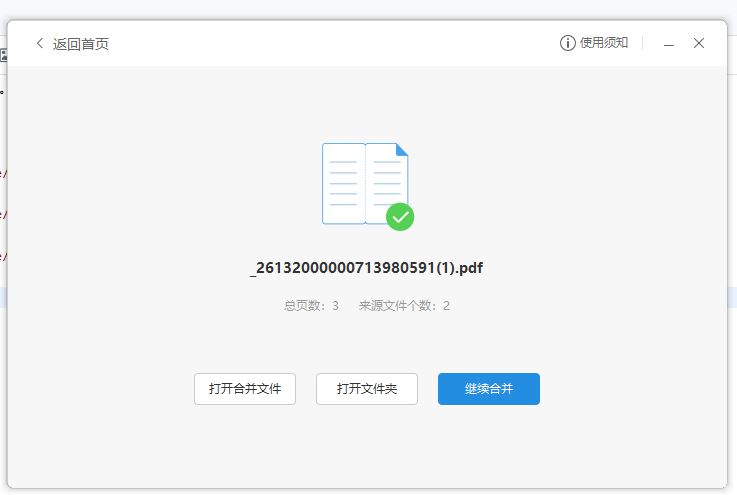Click the merged document icon
The image size is (737, 495).
(365, 184)
